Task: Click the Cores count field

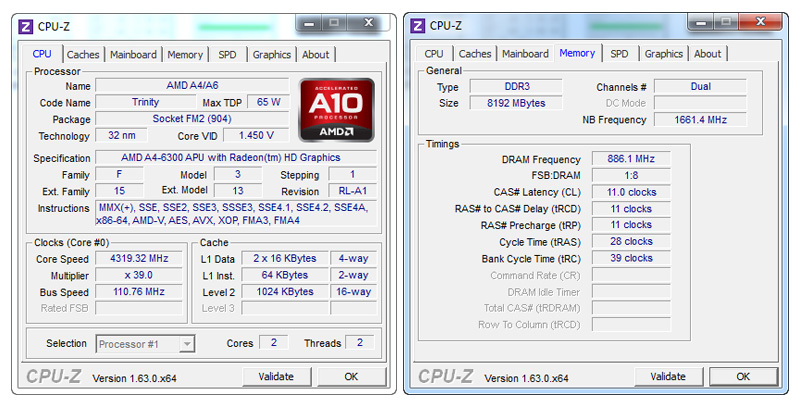Action: coord(273,343)
